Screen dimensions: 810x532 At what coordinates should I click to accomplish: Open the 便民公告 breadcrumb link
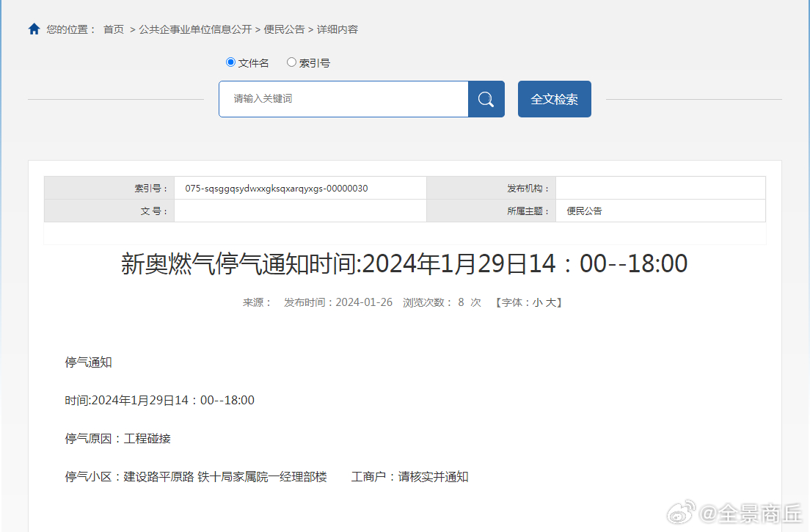point(284,29)
